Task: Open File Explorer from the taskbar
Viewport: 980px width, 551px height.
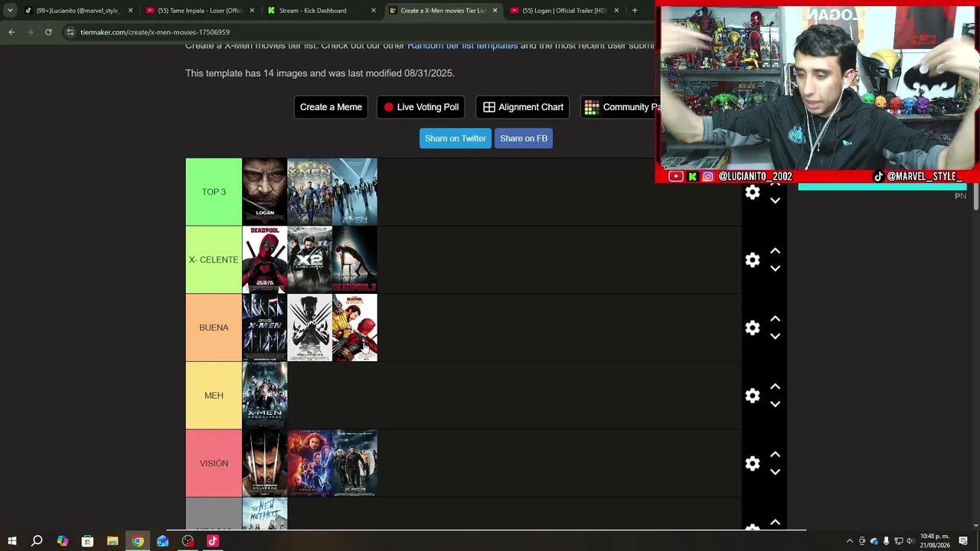Action: (113, 541)
